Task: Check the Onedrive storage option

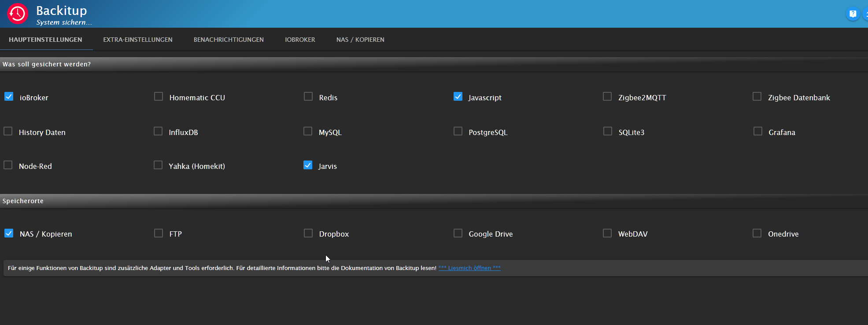Action: coord(757,234)
